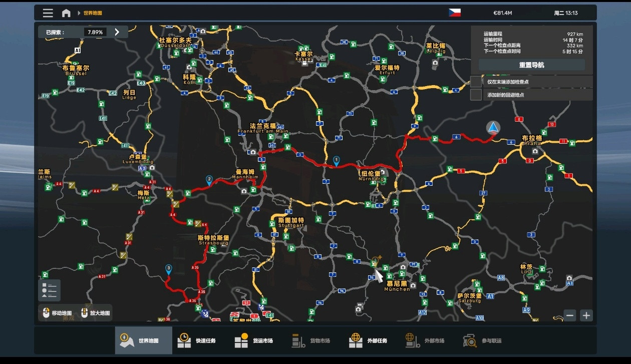Open the hamburger main menu
The image size is (631, 364).
48,13
